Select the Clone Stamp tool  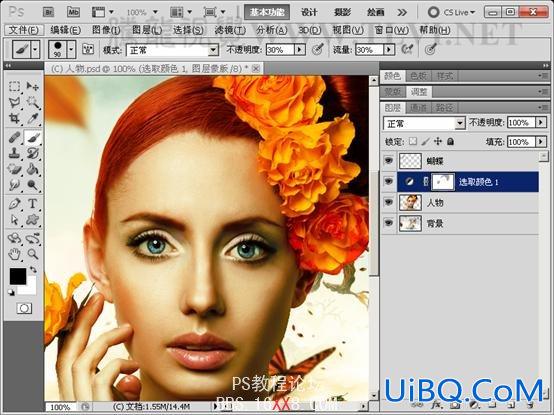coord(14,153)
